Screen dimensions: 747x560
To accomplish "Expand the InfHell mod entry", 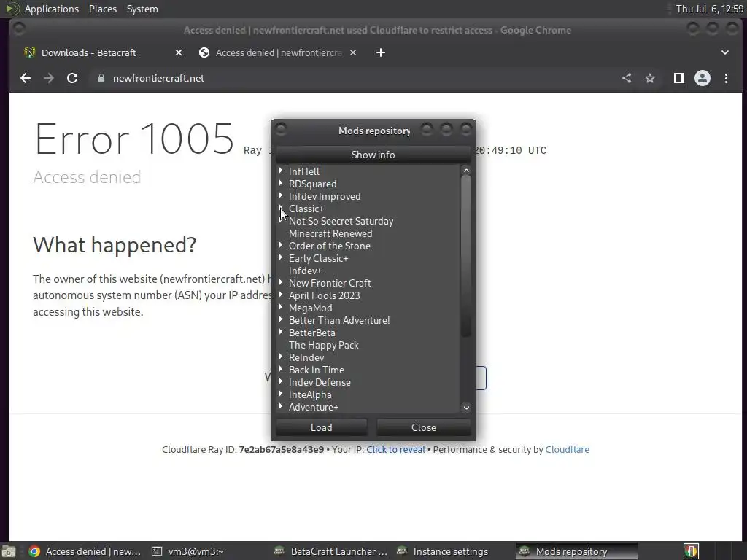I will (281, 171).
